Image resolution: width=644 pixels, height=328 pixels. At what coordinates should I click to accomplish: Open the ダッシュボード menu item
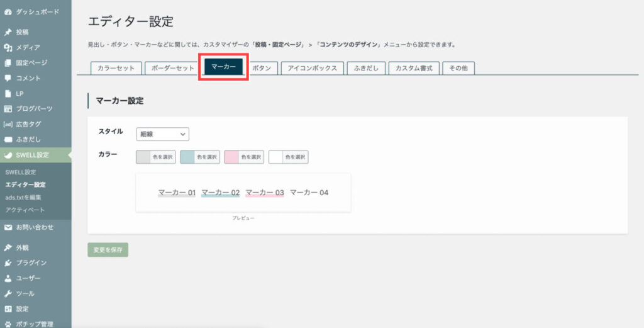36,13
